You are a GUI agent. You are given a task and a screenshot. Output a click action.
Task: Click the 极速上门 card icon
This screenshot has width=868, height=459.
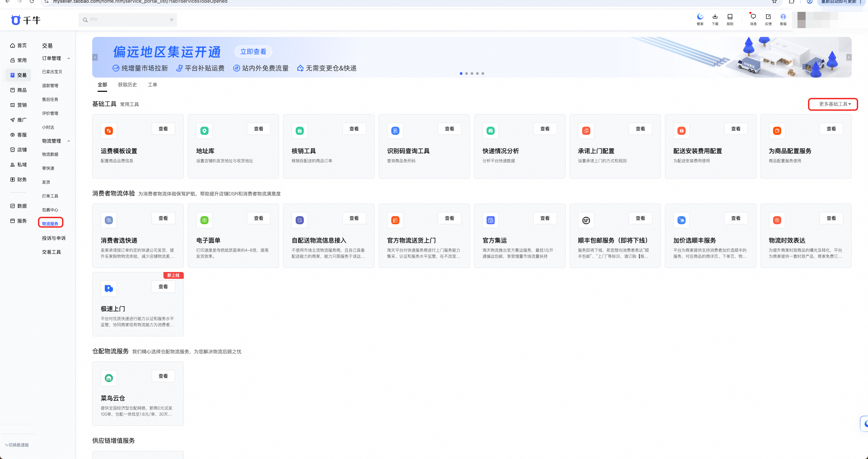tap(109, 289)
